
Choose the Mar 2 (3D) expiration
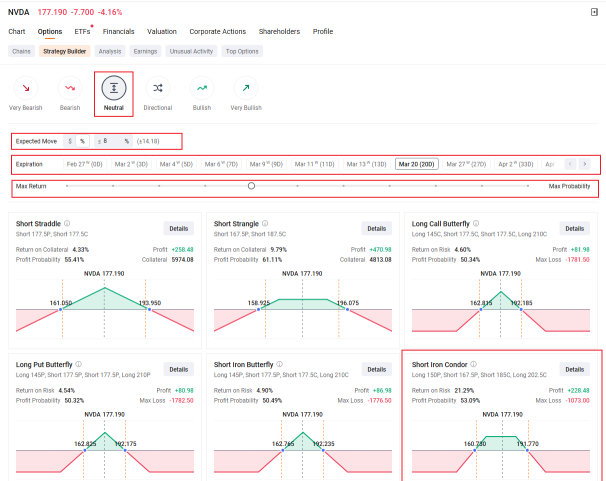(x=131, y=164)
